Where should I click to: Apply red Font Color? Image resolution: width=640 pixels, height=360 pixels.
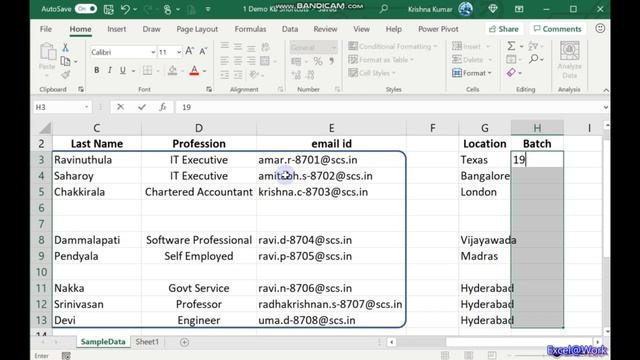194,71
